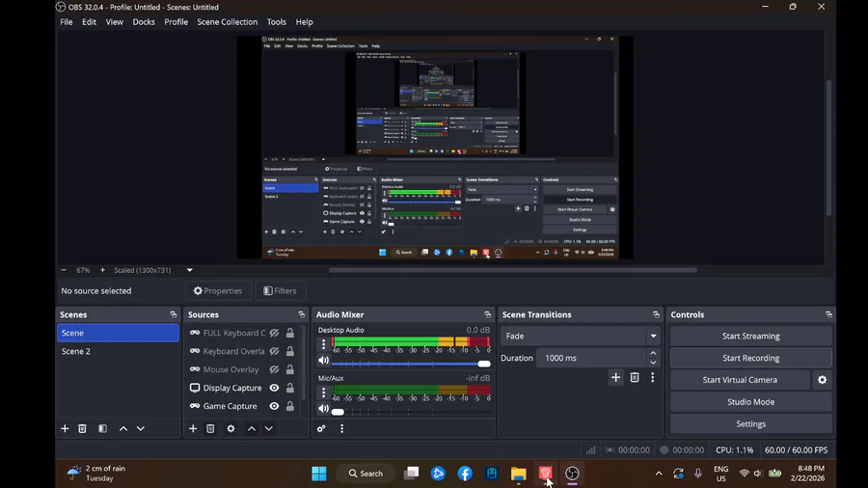Open source properties gear in the Sources toolbar
868x488 pixels.
231,429
